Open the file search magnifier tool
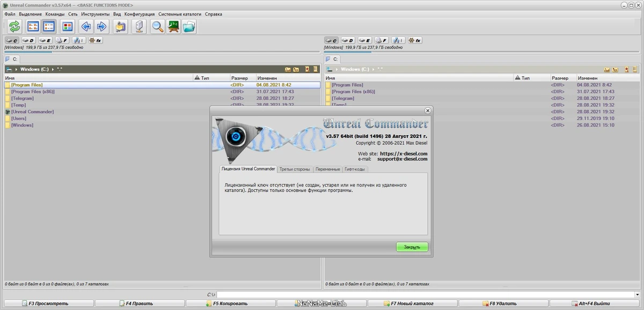Screen dimensions: 644x310 point(157,26)
